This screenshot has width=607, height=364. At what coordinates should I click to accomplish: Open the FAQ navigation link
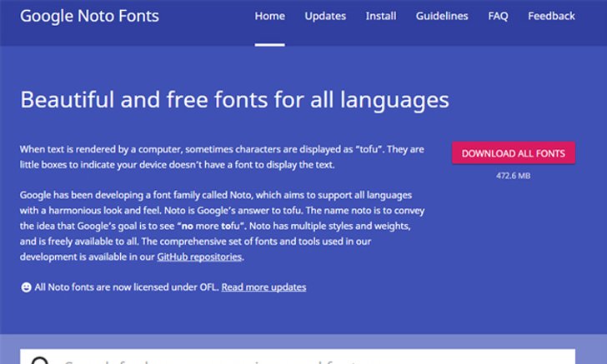click(x=498, y=16)
